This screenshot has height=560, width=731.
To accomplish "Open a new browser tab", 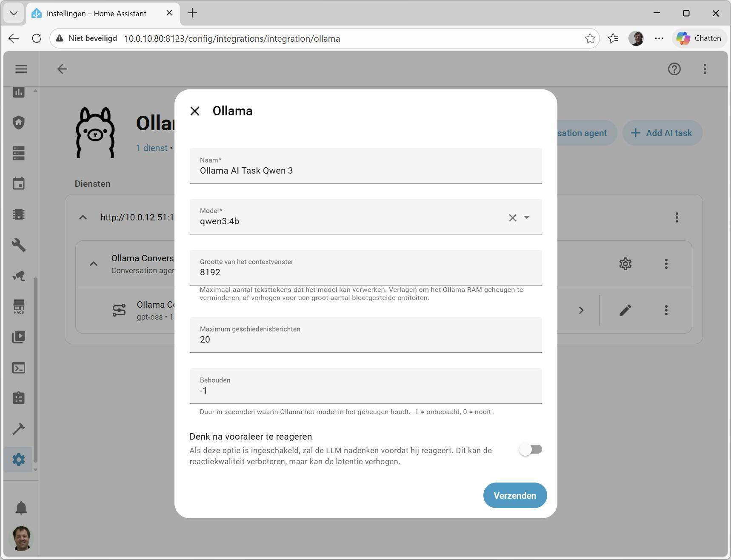I will pyautogui.click(x=192, y=13).
